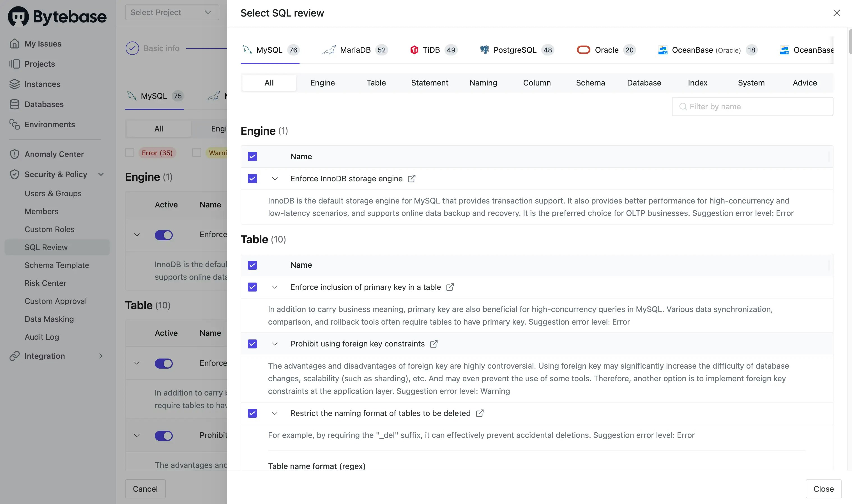
Task: Click the Filter by name input field
Action: pyautogui.click(x=752, y=106)
